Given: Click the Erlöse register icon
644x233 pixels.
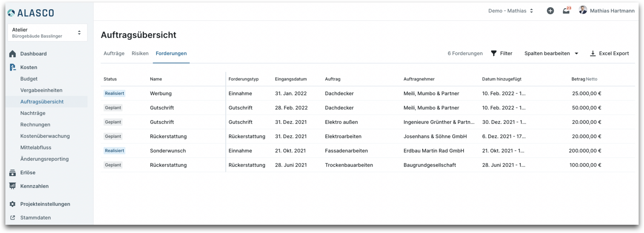Looking at the screenshot, I should 13,173.
